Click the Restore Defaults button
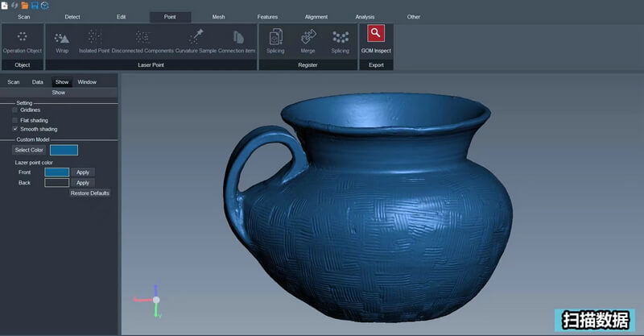Viewport: 644px width, 336px height. [x=89, y=193]
